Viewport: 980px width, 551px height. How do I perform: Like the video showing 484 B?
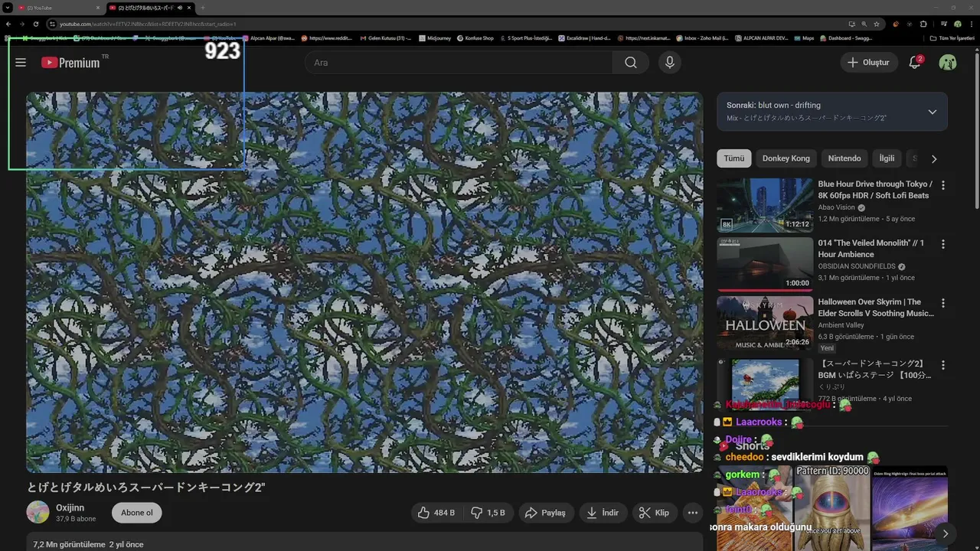click(437, 513)
